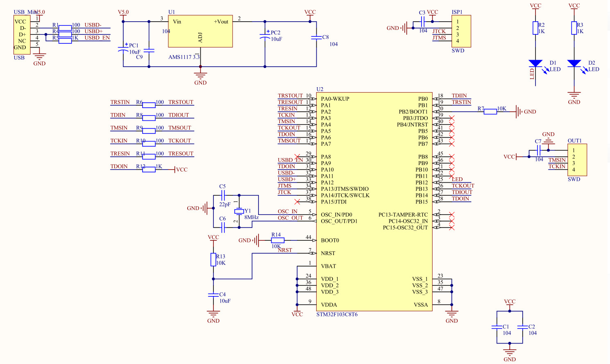Click the no-connect marker on PC14-OSC32_IN pin
This screenshot has height=364, width=610.
(452, 221)
